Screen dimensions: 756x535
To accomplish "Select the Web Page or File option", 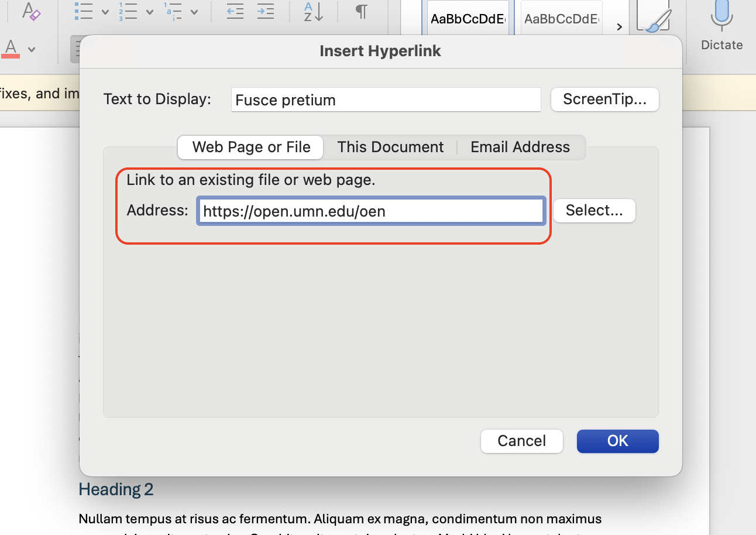I will (250, 147).
